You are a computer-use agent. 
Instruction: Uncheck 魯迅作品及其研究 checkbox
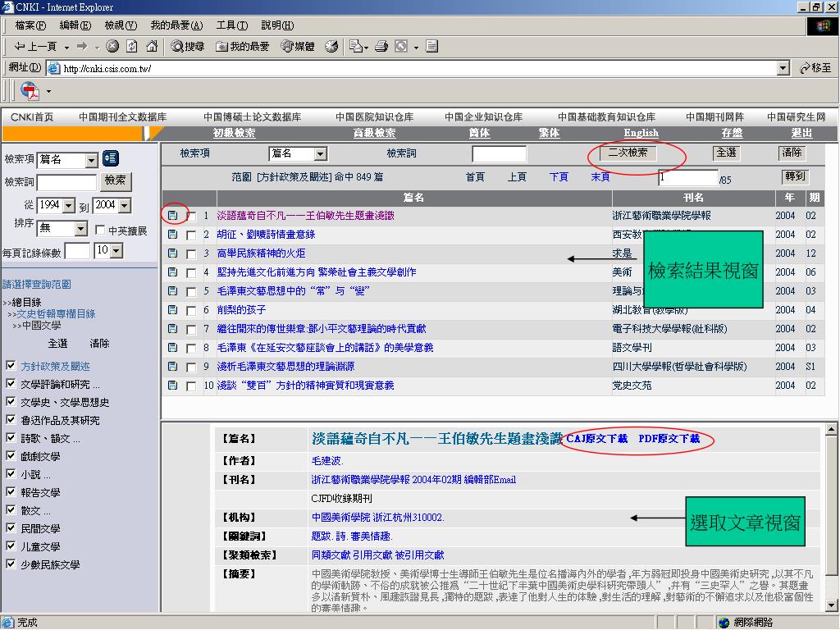click(10, 419)
